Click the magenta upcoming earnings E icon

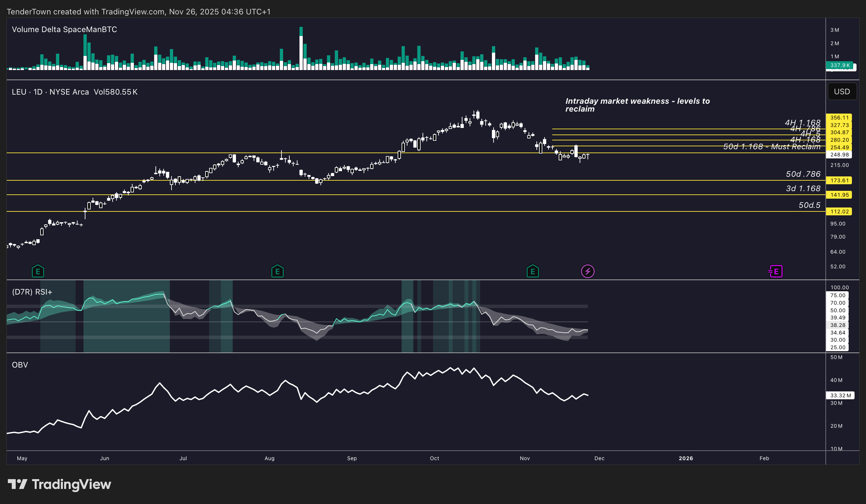[x=776, y=271]
